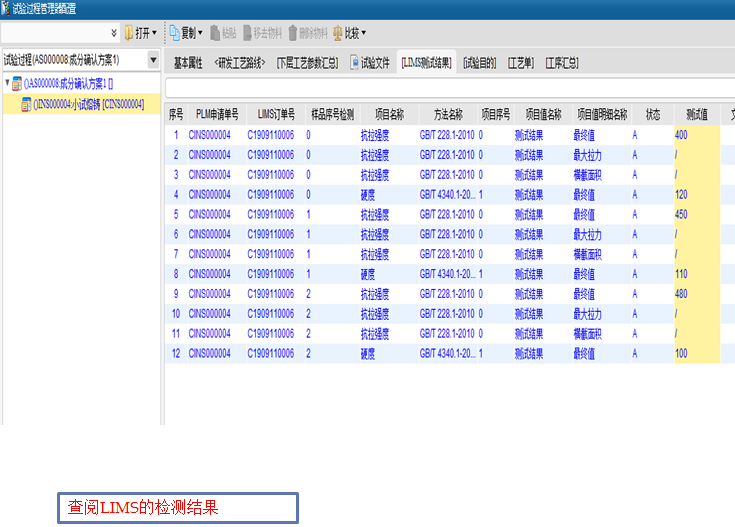Click PLM申请单号 link in row 1

pyautogui.click(x=209, y=134)
